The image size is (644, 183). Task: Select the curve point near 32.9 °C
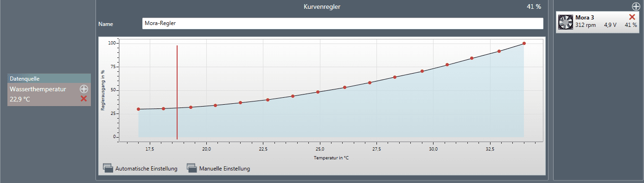499,51
